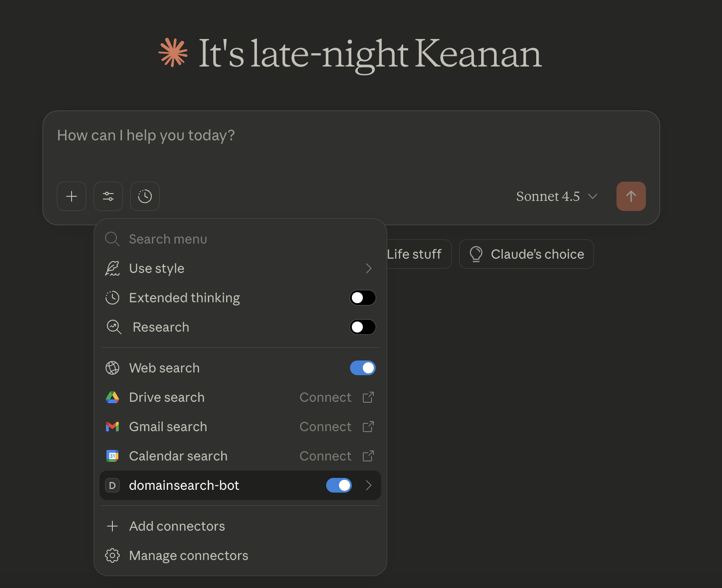Click the globe icon beside Web search
The image size is (722, 588).
click(x=112, y=368)
